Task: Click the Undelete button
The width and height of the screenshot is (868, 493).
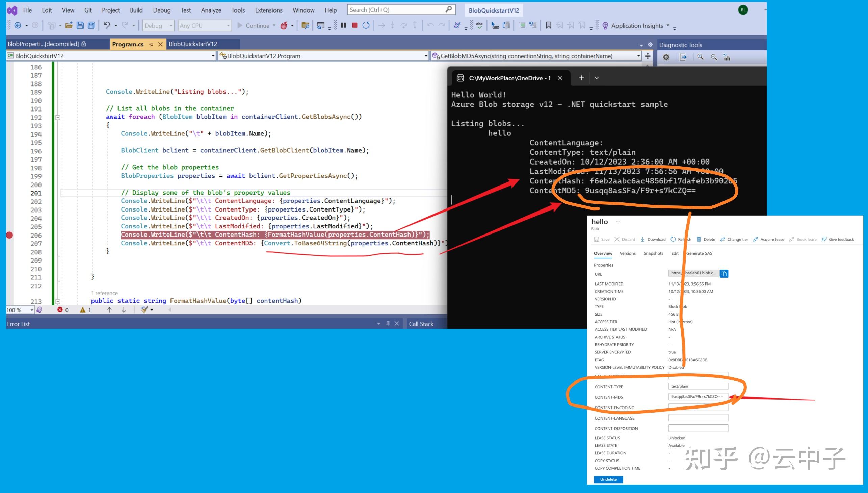Action: (608, 479)
